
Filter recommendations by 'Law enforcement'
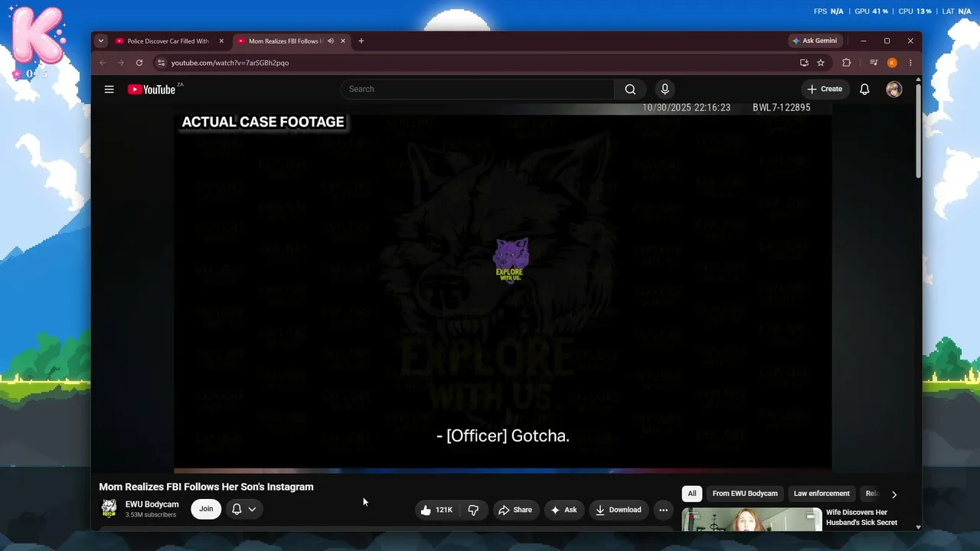coord(822,494)
